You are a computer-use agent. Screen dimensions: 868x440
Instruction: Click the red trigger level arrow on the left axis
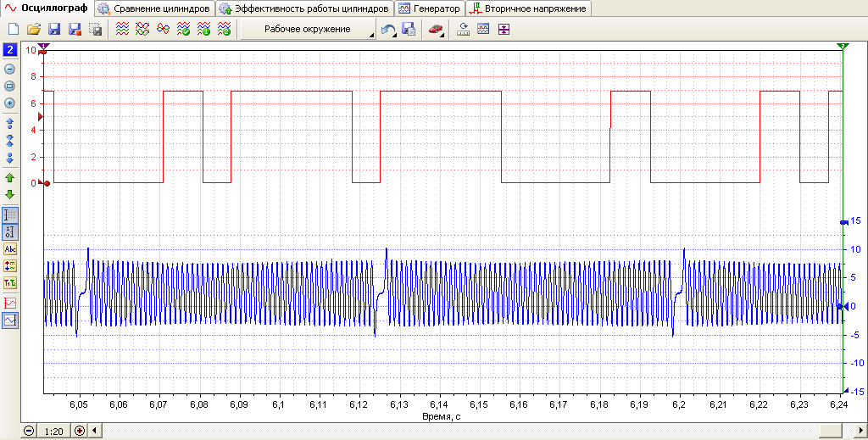[x=40, y=117]
